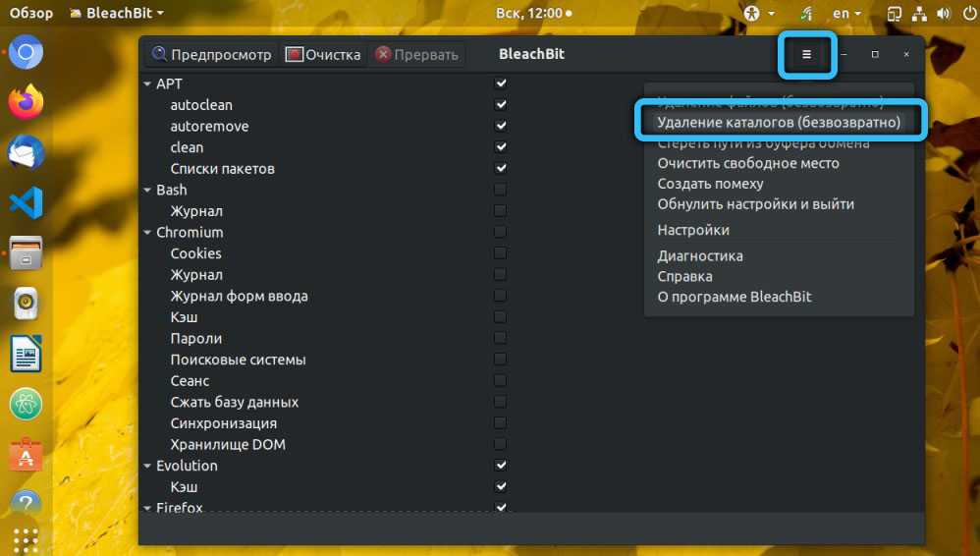Check the Chromium Cookies checkbox
The width and height of the screenshot is (980, 556).
pyautogui.click(x=501, y=253)
